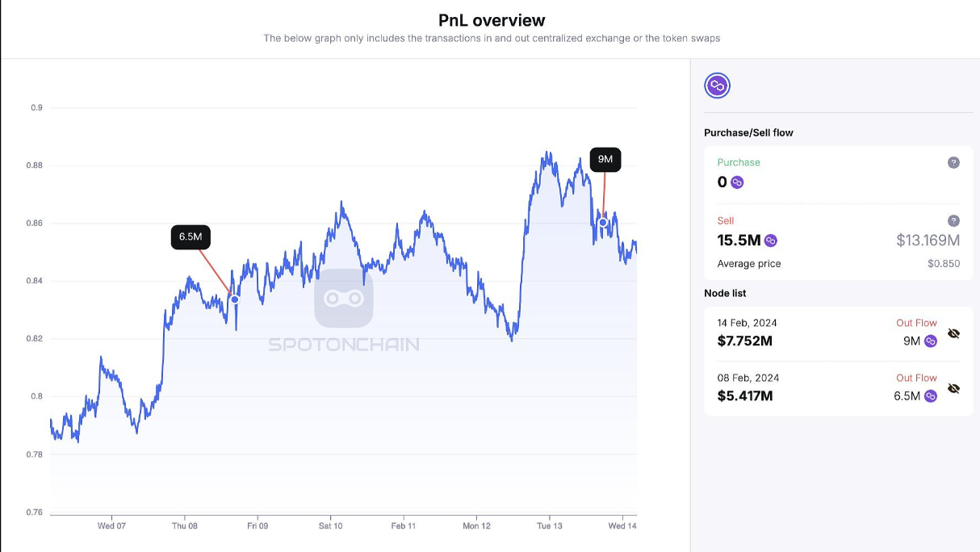This screenshot has height=552, width=980.
Task: Click the token icon next to 6.5M outflow in node list
Action: click(931, 396)
